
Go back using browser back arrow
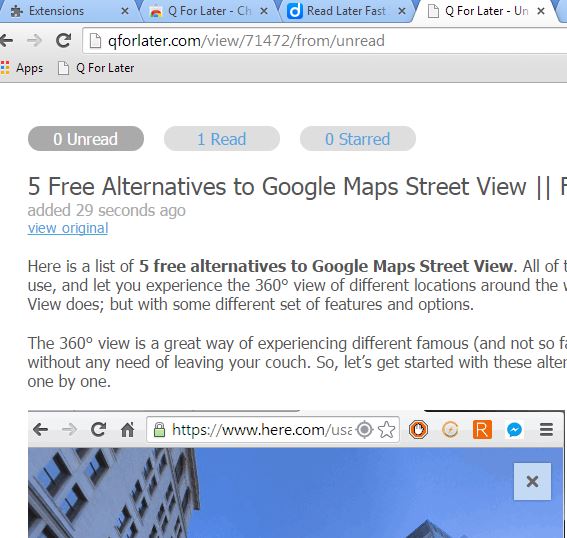point(6,40)
